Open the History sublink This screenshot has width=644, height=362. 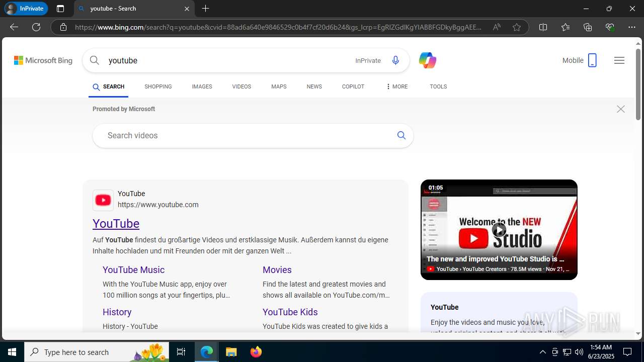tap(117, 312)
